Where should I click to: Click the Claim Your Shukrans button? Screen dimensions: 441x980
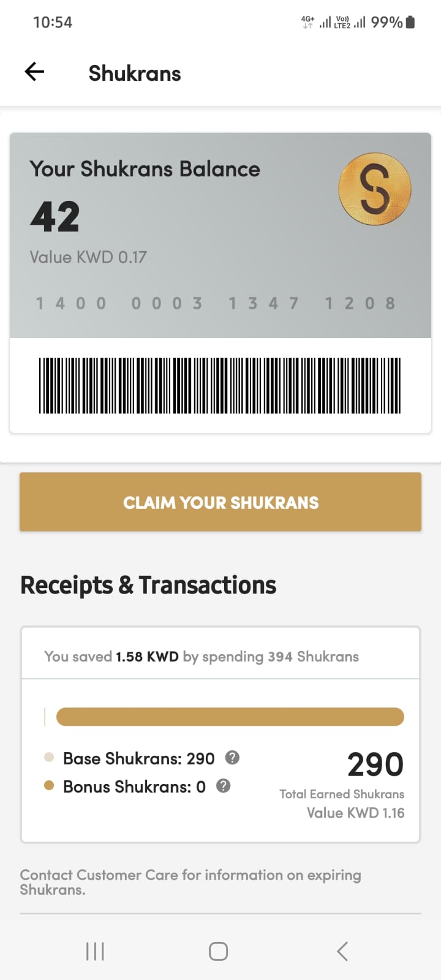point(221,502)
